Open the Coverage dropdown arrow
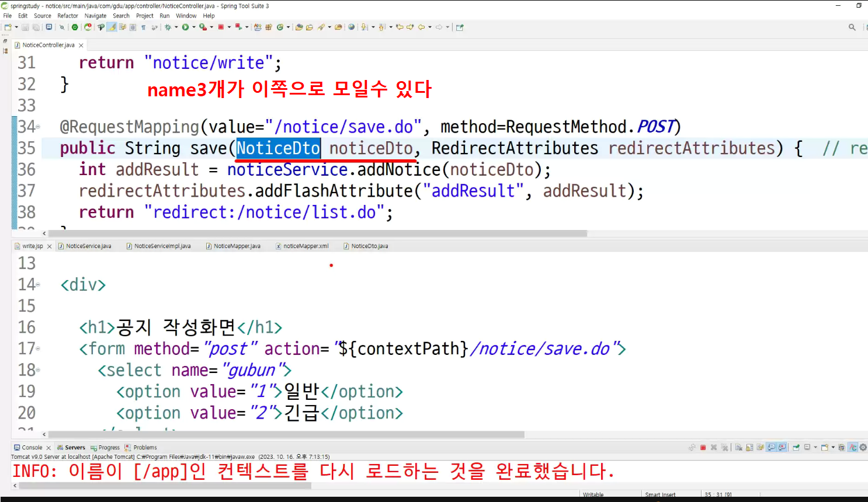This screenshot has width=868, height=502. 211,27
